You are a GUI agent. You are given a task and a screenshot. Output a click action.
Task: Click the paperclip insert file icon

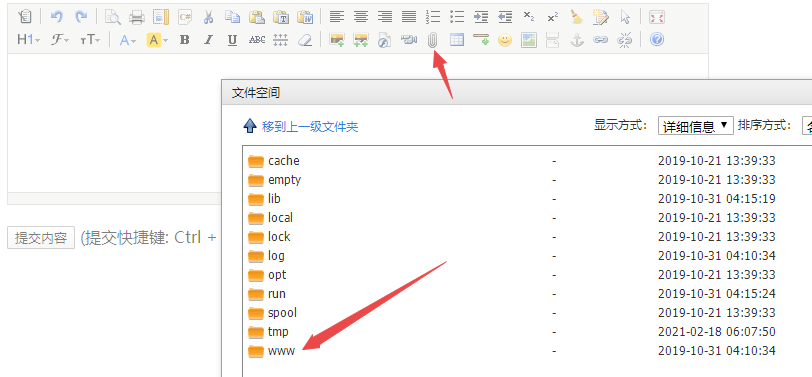pos(433,40)
